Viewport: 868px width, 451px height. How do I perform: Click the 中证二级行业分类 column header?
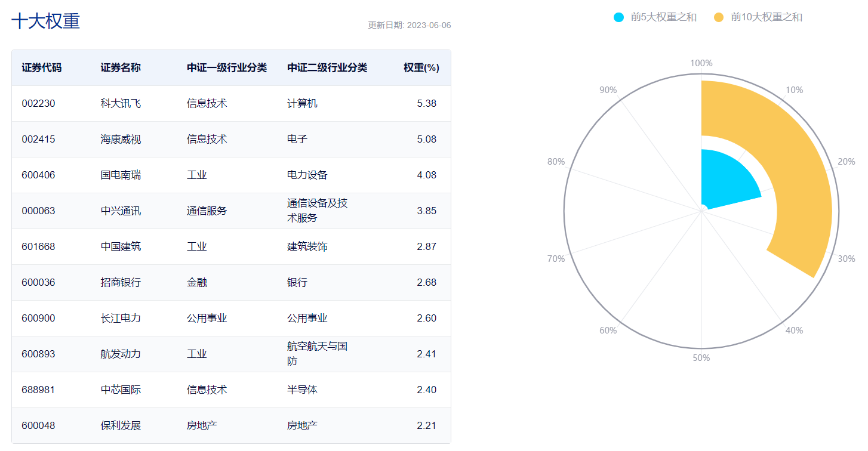(327, 68)
